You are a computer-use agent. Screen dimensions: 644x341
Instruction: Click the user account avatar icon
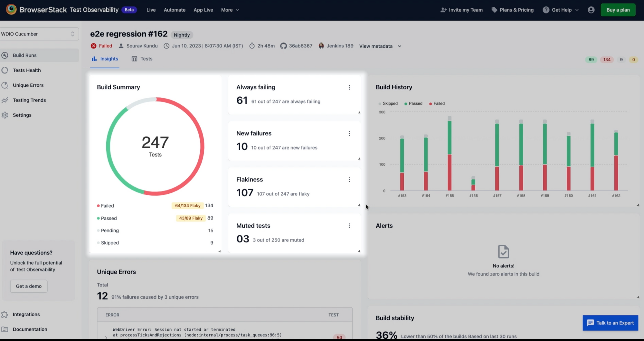point(591,10)
